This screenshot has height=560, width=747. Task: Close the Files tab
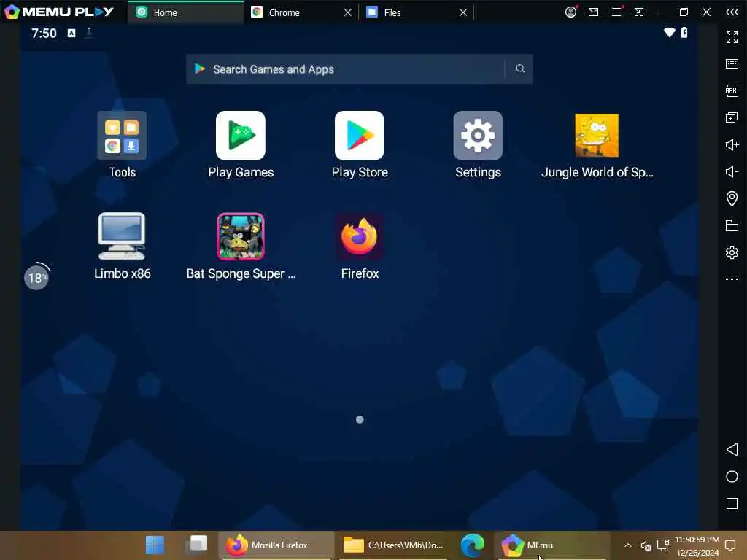point(463,12)
